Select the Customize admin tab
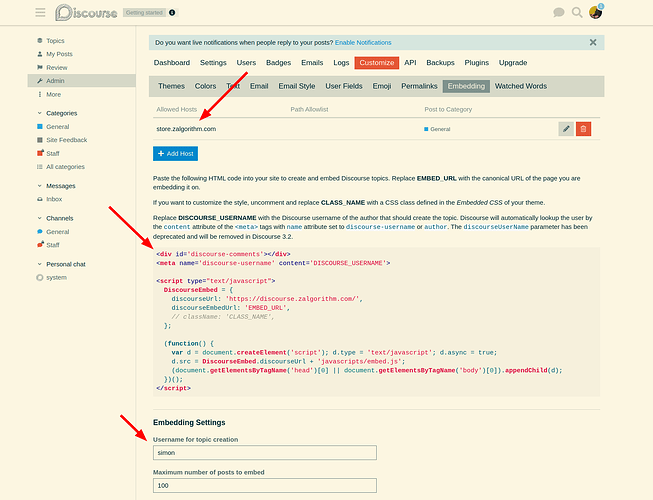This screenshot has height=500, width=653. tap(376, 62)
